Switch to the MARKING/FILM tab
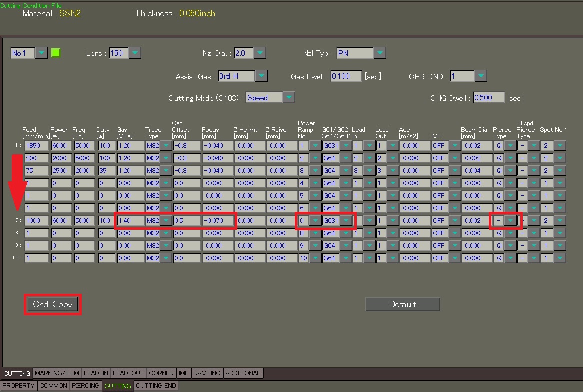583x392 pixels. (x=57, y=373)
